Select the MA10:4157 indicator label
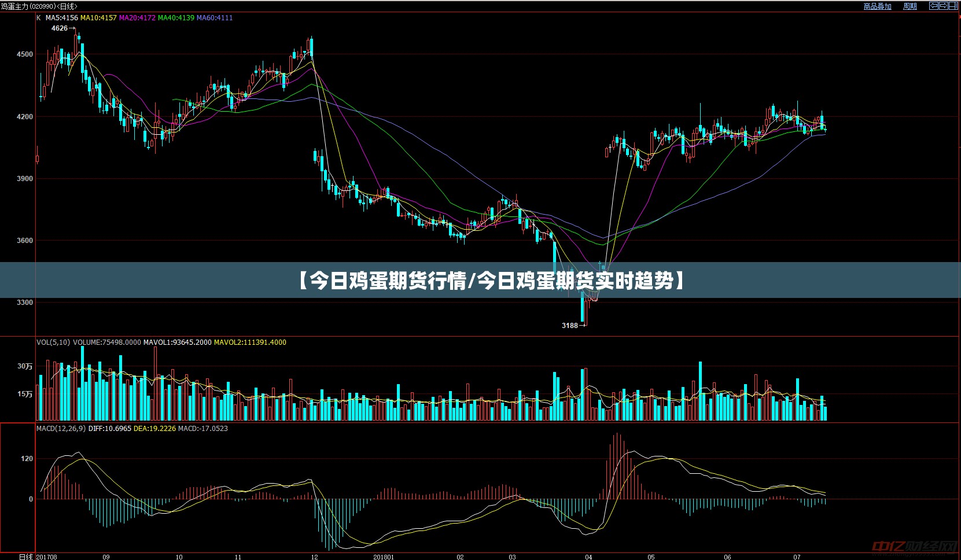Viewport: 961px width, 560px height. point(98,18)
